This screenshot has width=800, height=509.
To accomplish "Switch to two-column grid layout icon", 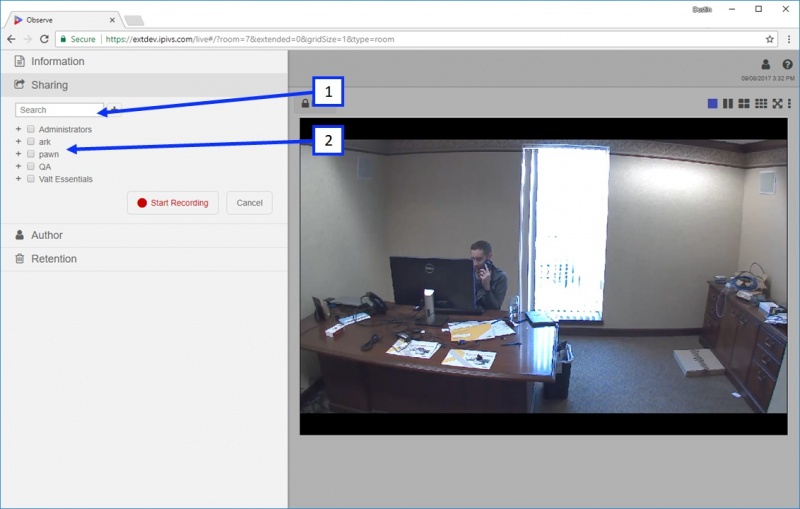I will (x=728, y=104).
